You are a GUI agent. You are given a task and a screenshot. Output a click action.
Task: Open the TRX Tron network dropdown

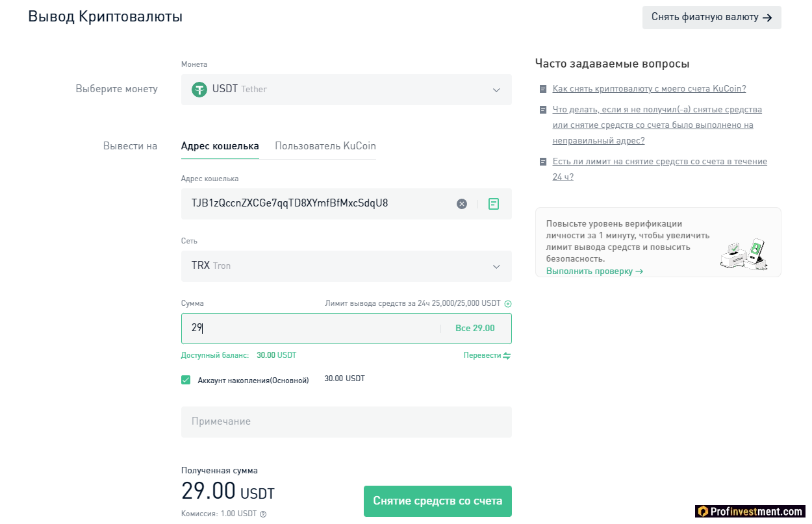(x=346, y=266)
